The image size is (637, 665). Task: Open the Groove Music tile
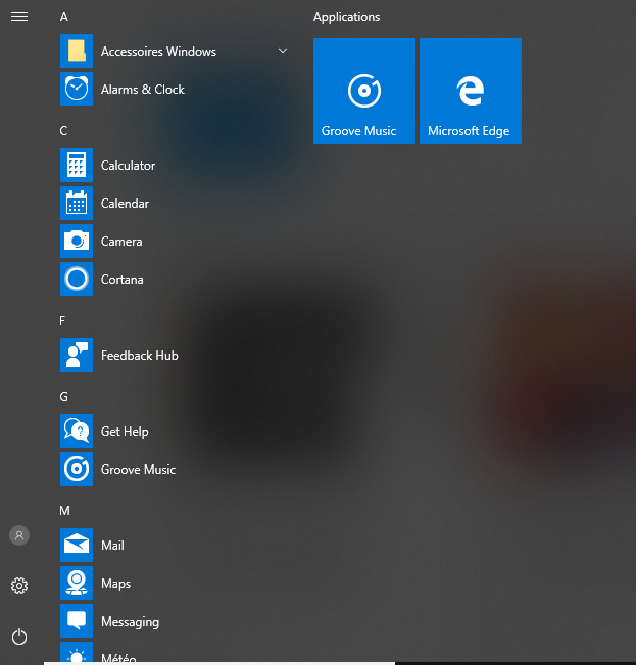coord(364,91)
